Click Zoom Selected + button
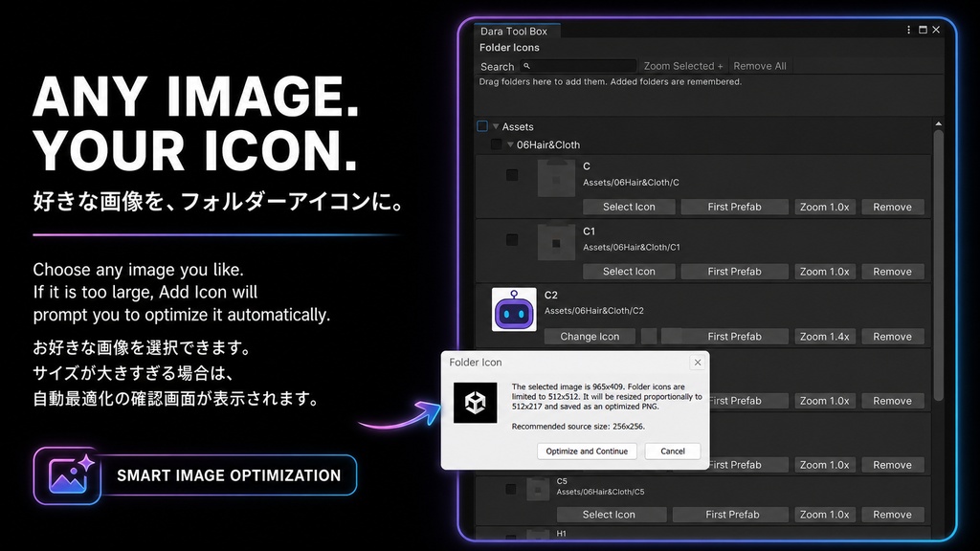 click(683, 66)
